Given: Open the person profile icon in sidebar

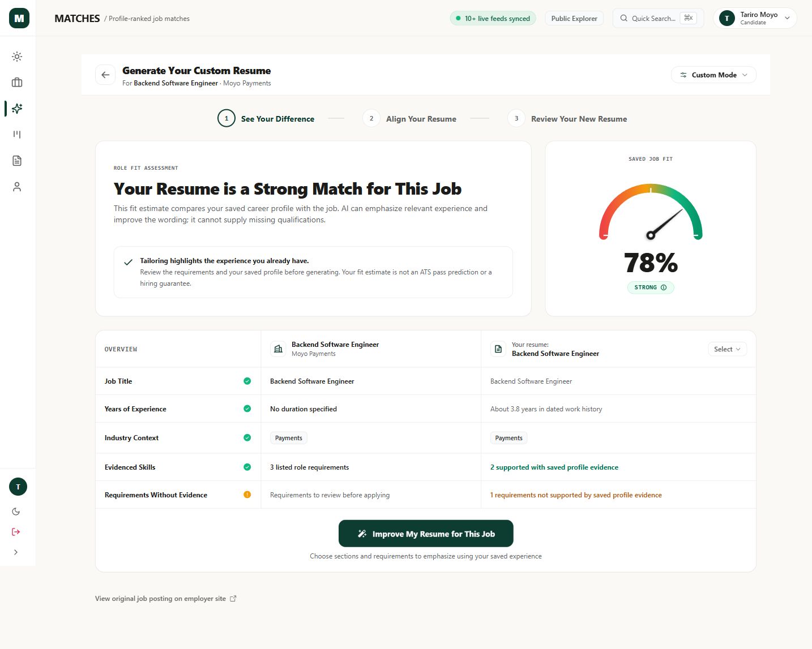Looking at the screenshot, I should tap(17, 187).
